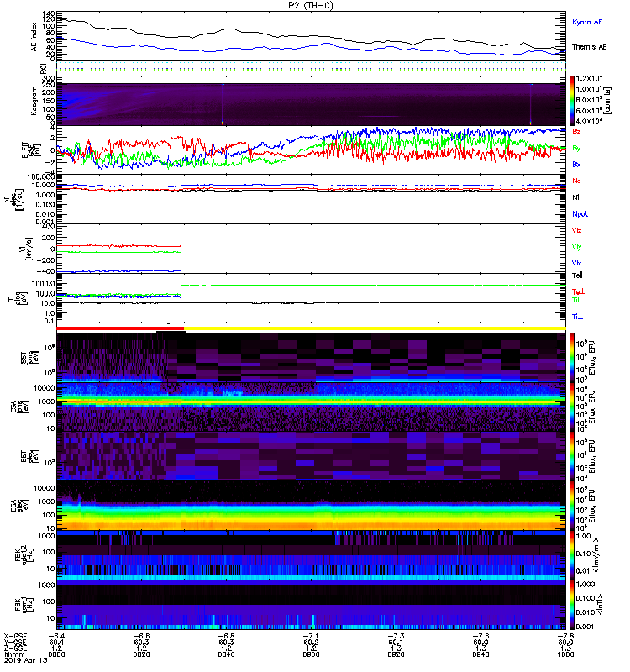The image size is (630, 672).
Task: Click the ESA electron Eflux color bar
Action: pyautogui.click(x=572, y=506)
